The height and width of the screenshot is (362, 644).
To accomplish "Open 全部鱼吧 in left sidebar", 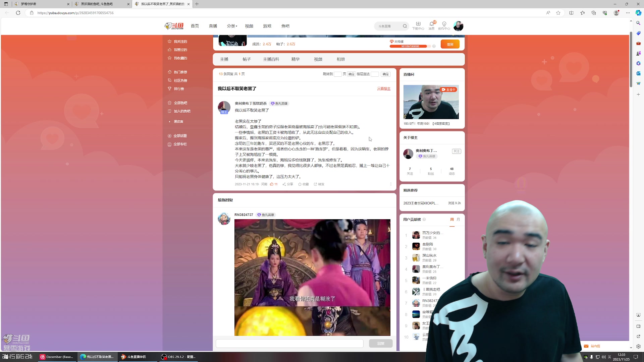I will point(177,103).
